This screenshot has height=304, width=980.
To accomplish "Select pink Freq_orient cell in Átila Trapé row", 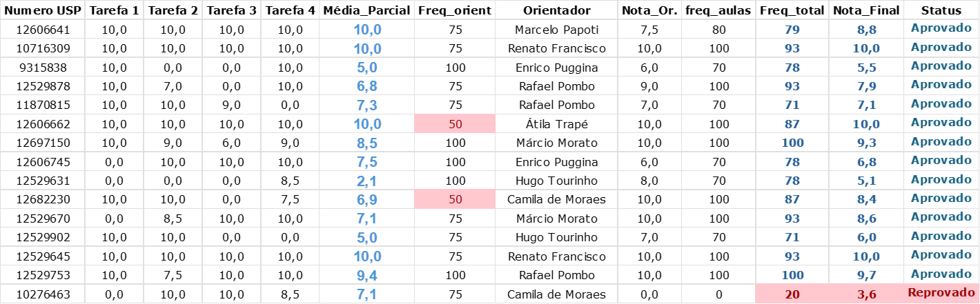I will pos(455,124).
